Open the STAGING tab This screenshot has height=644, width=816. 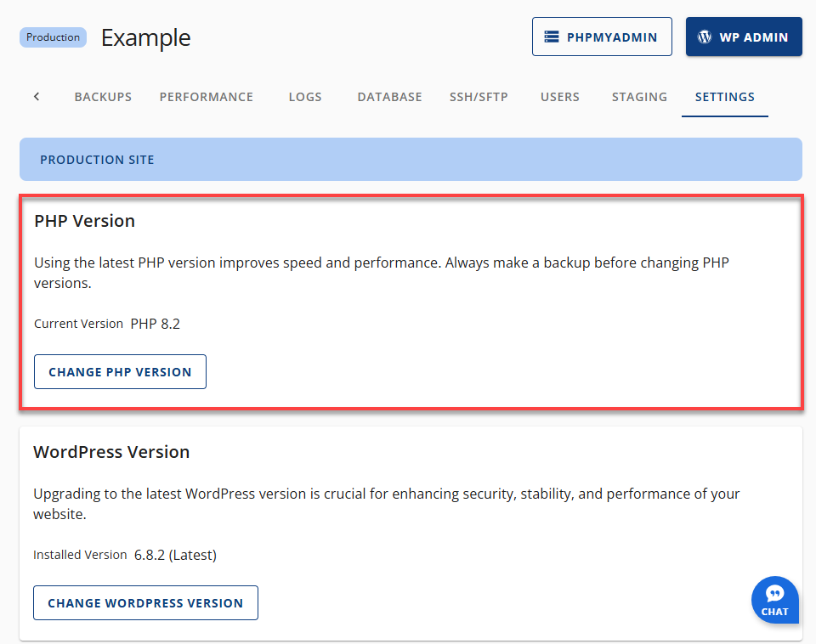639,96
